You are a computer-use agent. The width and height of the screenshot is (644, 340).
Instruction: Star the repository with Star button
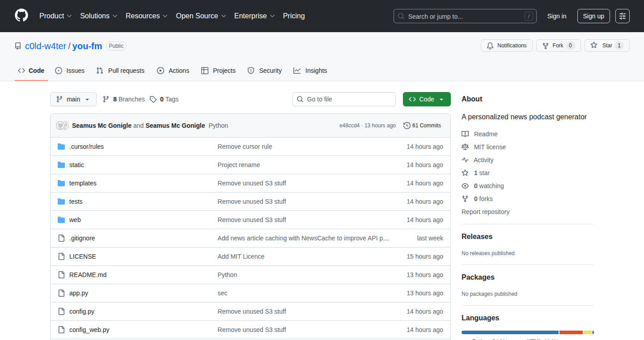[x=607, y=46]
